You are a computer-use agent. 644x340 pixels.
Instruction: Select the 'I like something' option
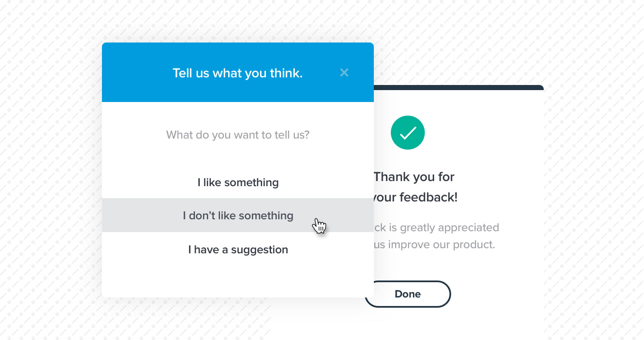pos(237,182)
